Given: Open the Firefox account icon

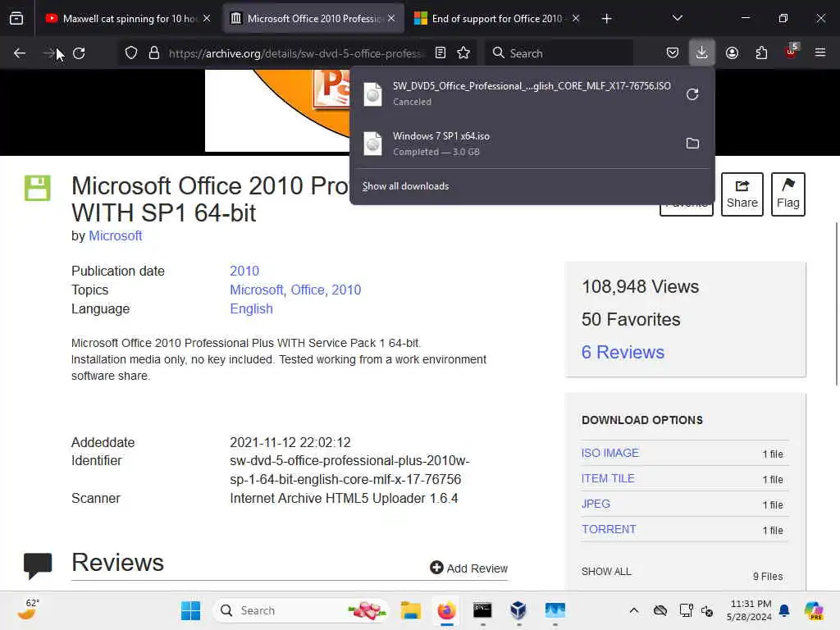Looking at the screenshot, I should pyautogui.click(x=732, y=53).
